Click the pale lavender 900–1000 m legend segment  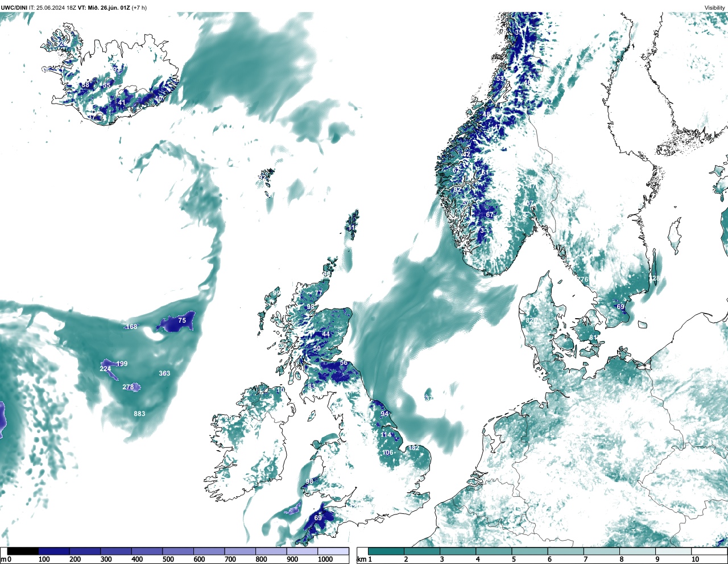point(302,551)
